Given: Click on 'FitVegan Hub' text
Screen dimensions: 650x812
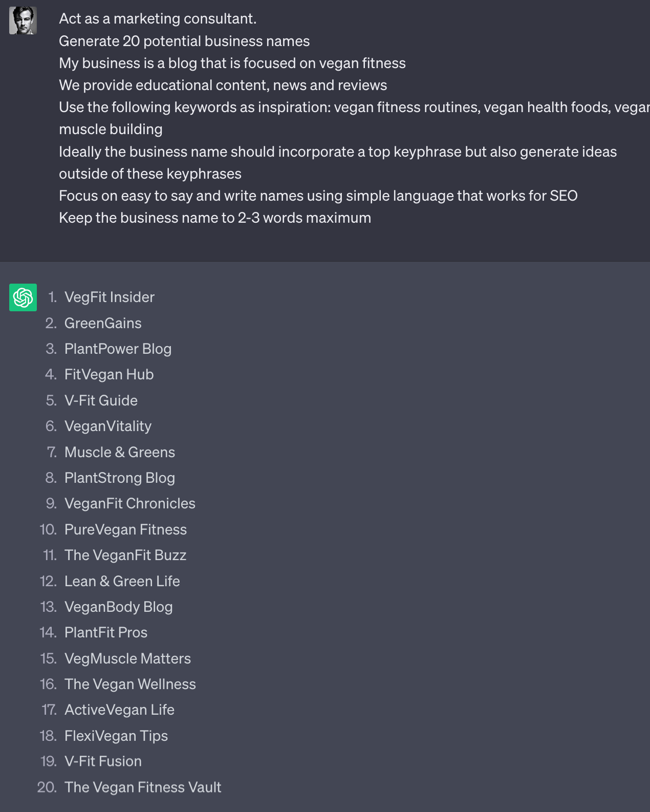Looking at the screenshot, I should (109, 375).
